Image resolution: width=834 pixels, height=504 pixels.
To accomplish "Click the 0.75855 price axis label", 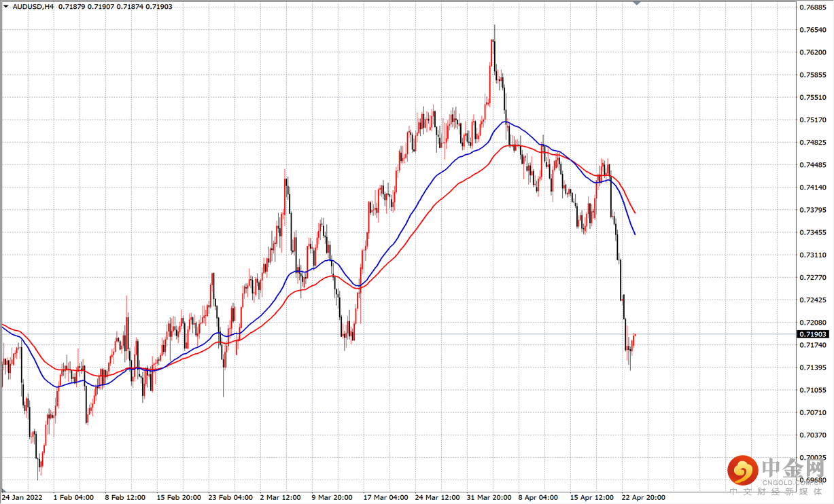I will (813, 75).
